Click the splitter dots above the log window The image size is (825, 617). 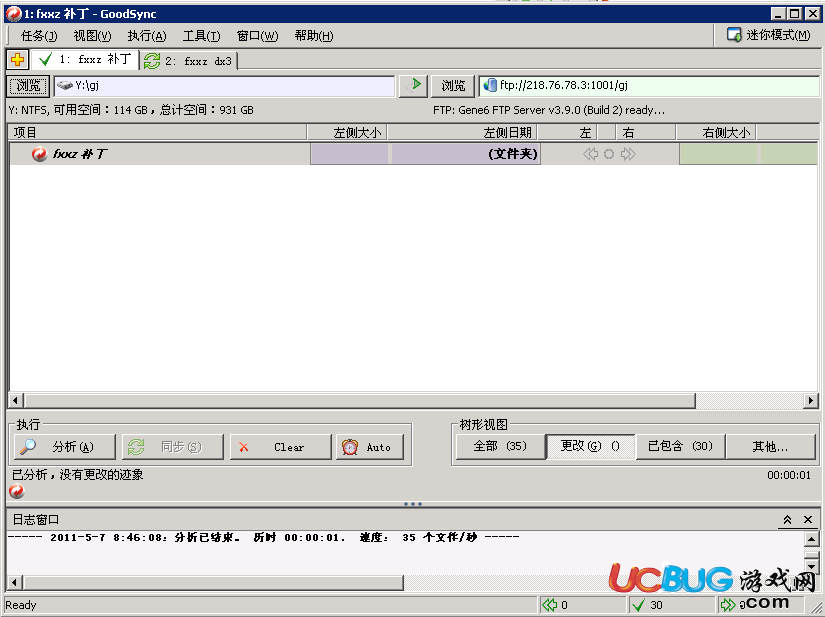pos(412,504)
